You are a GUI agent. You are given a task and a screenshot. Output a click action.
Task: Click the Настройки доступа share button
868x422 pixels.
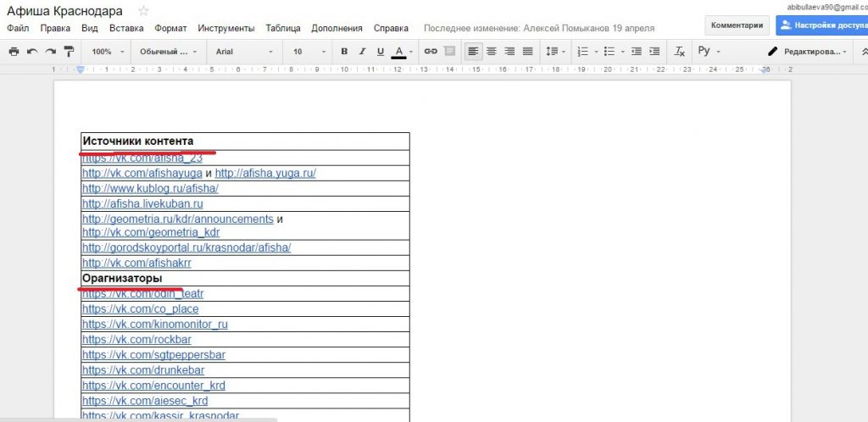coord(822,25)
